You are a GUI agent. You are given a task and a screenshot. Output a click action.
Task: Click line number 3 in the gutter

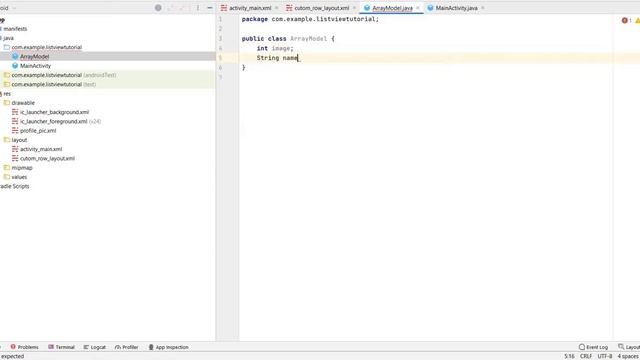220,38
